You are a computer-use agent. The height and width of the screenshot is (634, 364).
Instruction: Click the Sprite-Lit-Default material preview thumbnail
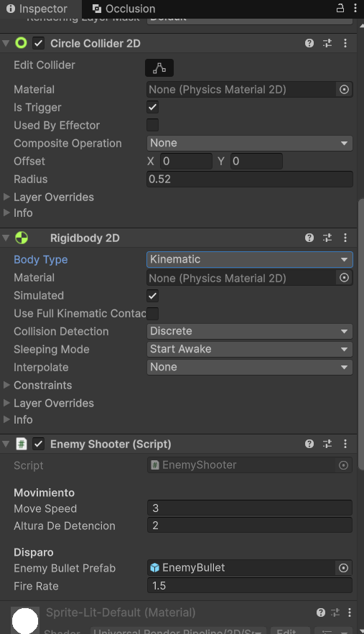coord(25,620)
